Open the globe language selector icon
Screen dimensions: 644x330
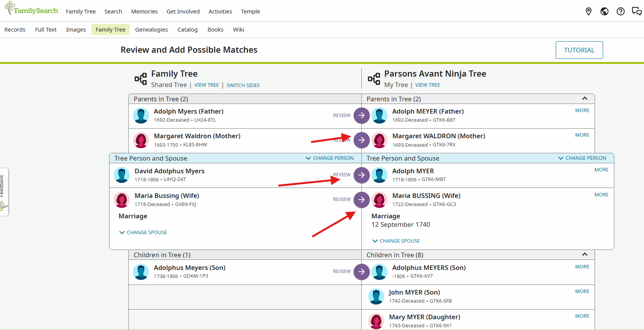[x=604, y=12]
